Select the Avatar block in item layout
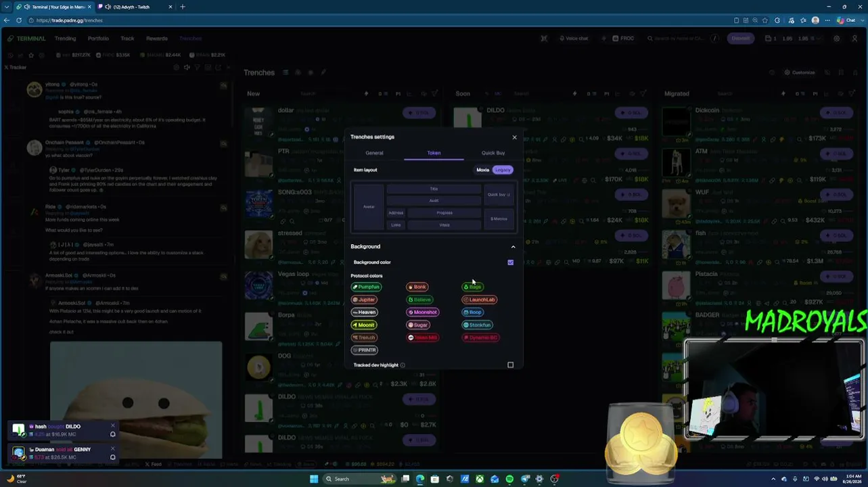Image resolution: width=868 pixels, height=487 pixels. tap(369, 207)
